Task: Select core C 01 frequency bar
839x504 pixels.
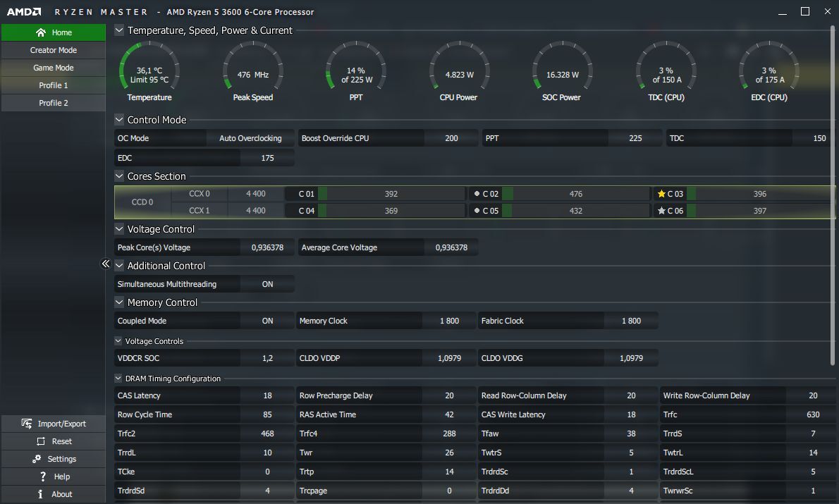Action: (392, 194)
